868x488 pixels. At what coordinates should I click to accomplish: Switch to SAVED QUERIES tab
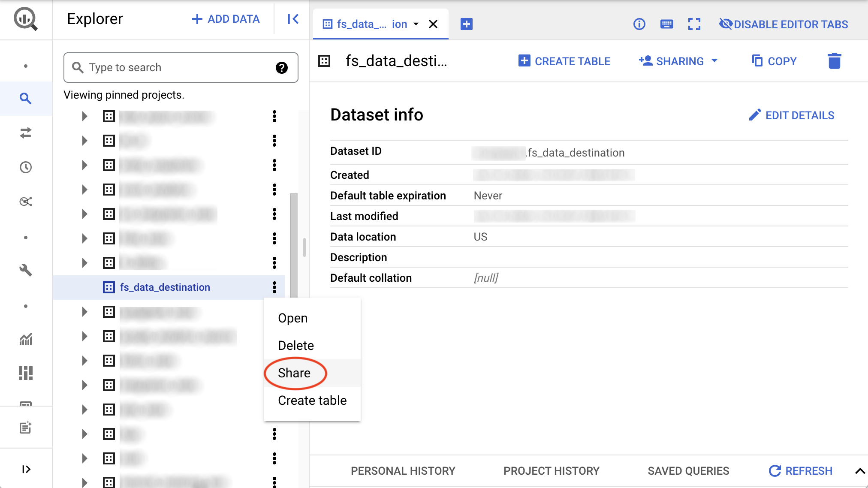[688, 471]
